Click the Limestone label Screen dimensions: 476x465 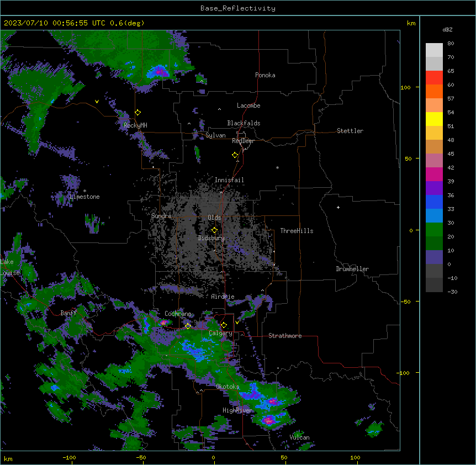pos(84,197)
